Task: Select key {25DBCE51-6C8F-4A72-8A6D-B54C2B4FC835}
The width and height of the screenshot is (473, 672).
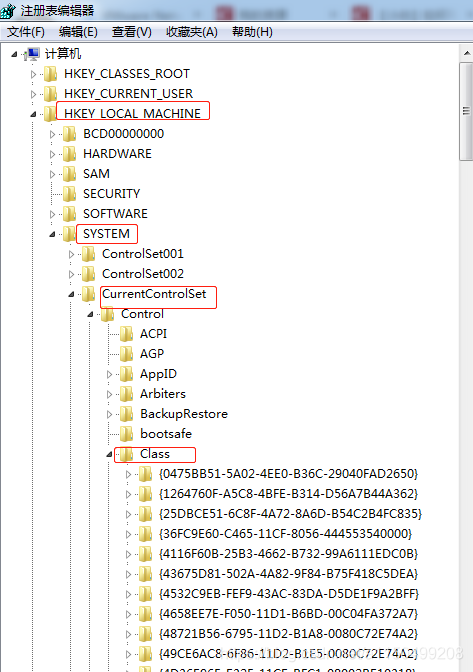Action: pos(290,514)
